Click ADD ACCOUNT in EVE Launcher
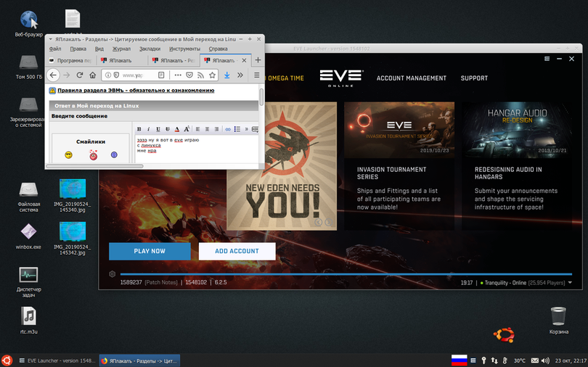The width and height of the screenshot is (588, 367). pyautogui.click(x=237, y=251)
